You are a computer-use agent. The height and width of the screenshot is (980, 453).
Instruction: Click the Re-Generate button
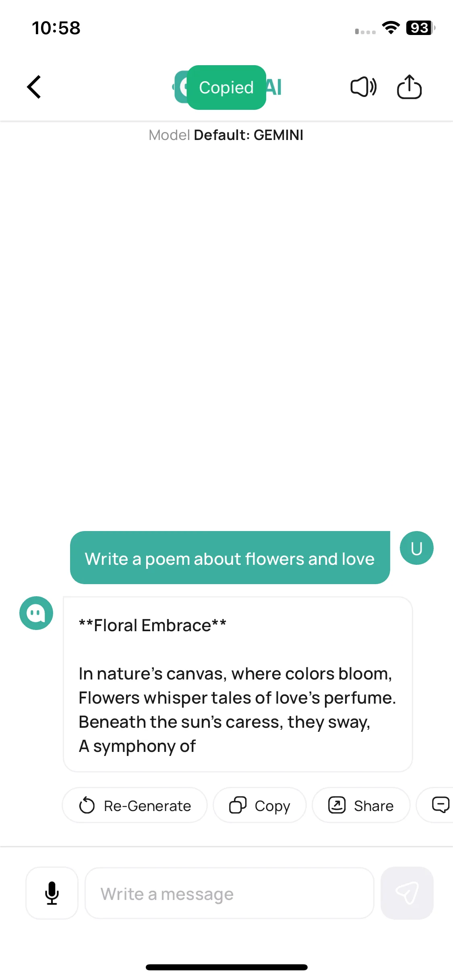pos(135,805)
